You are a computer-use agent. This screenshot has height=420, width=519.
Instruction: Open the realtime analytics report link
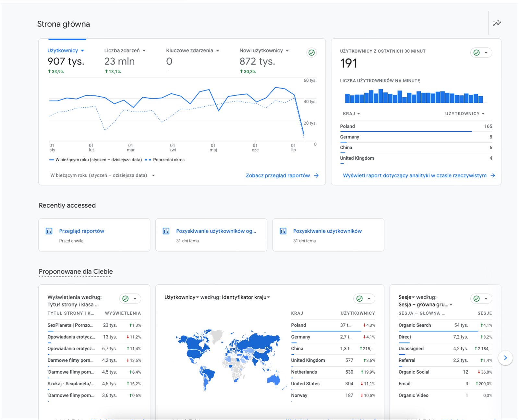tap(418, 175)
